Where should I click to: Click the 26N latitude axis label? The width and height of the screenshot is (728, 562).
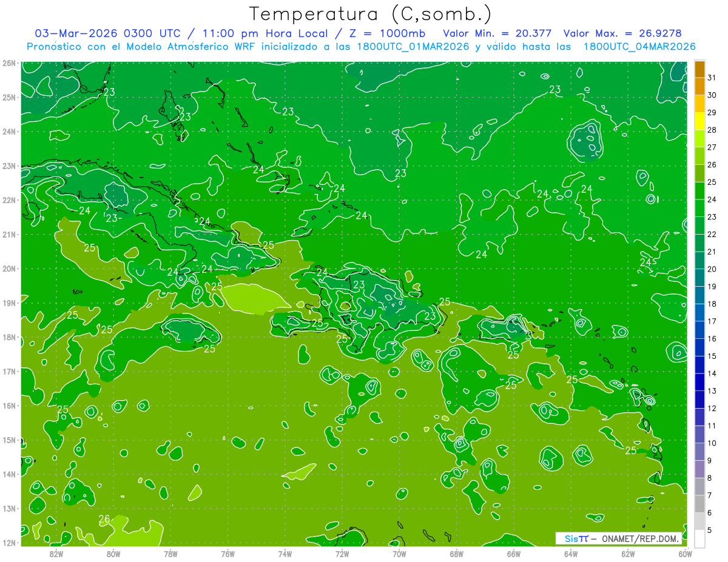8,63
